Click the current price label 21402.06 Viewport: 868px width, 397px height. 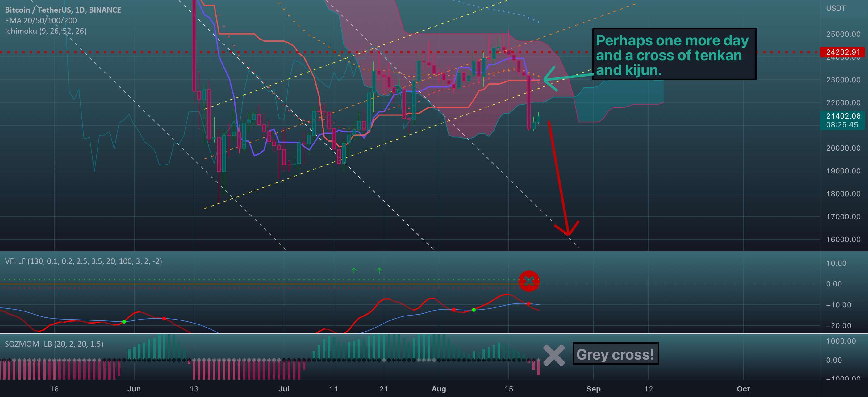point(843,116)
